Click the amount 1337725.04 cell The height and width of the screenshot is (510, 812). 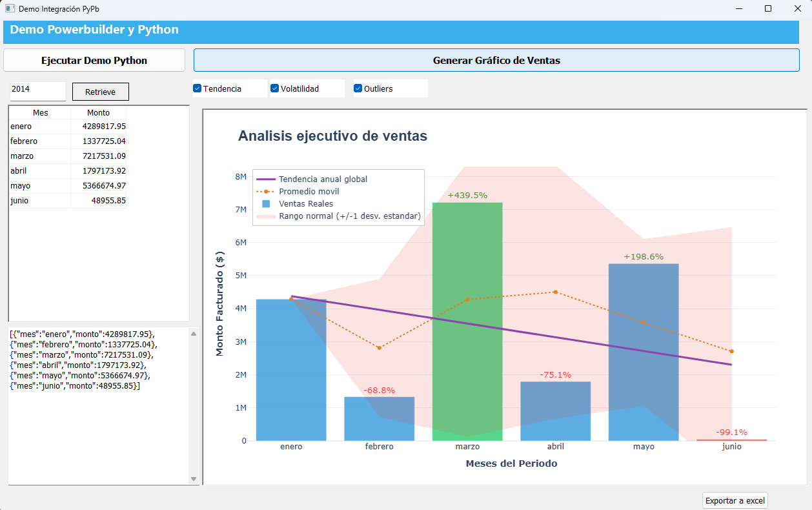click(99, 141)
